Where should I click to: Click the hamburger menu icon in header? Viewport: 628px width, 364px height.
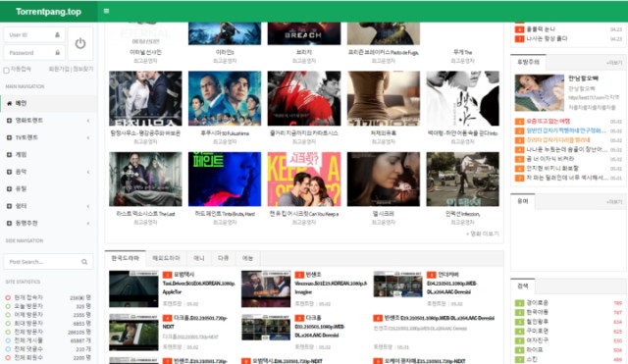106,11
